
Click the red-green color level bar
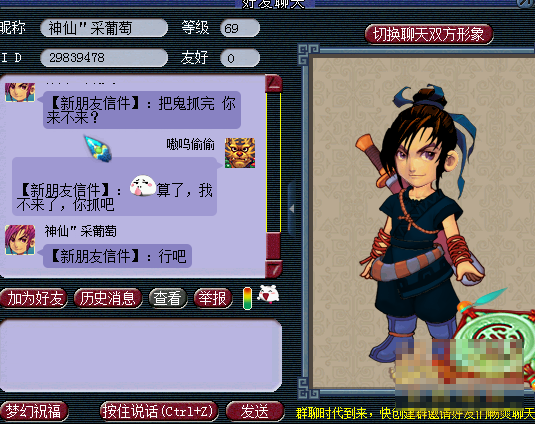[x=247, y=298]
